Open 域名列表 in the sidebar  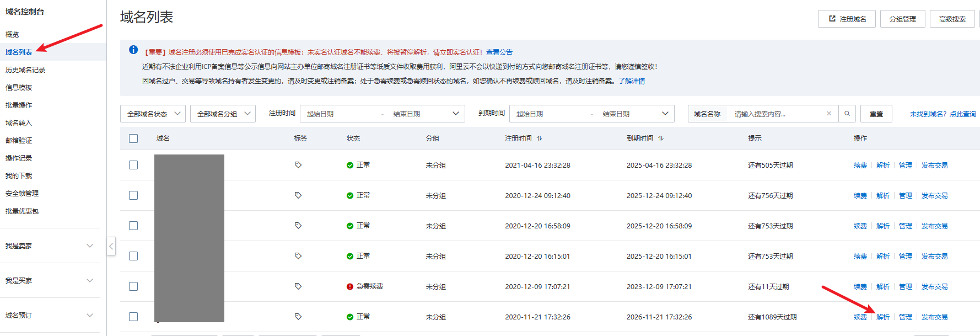click(x=19, y=52)
